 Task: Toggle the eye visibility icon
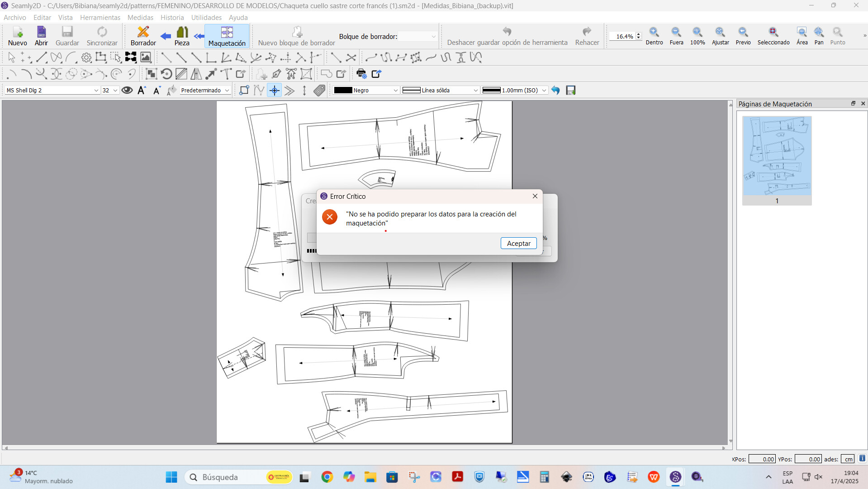[127, 90]
